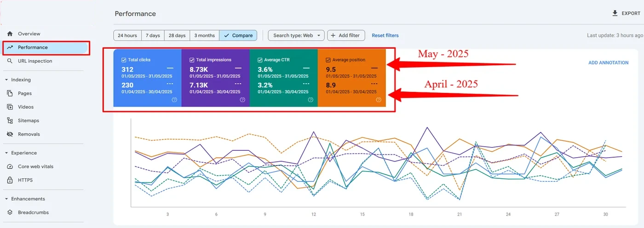
Task: Click the Videos icon in sidebar
Action: tap(10, 107)
